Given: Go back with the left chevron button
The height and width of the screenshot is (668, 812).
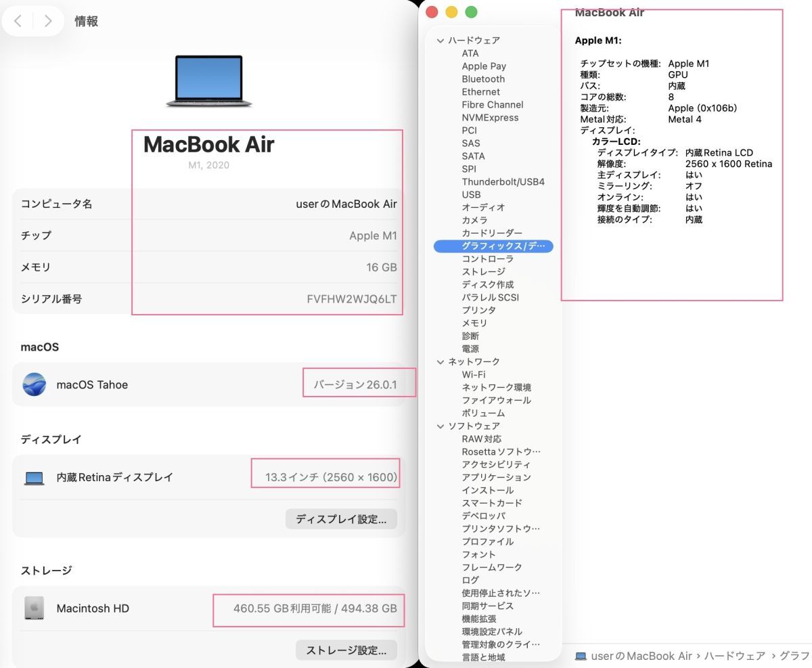Looking at the screenshot, I should pyautogui.click(x=18, y=21).
